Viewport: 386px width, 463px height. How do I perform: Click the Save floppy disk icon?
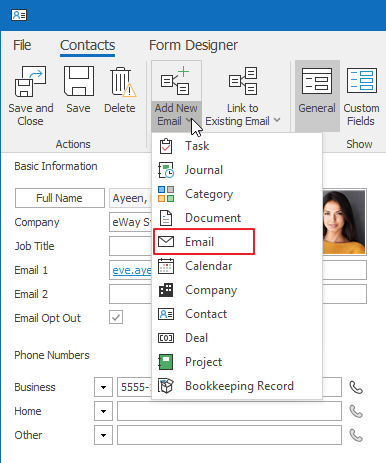click(x=79, y=81)
